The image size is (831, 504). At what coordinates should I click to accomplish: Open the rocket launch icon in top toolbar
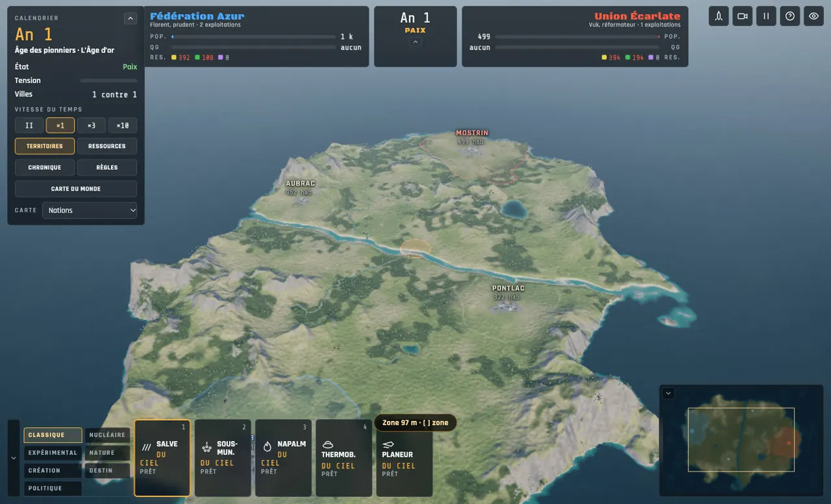point(719,16)
